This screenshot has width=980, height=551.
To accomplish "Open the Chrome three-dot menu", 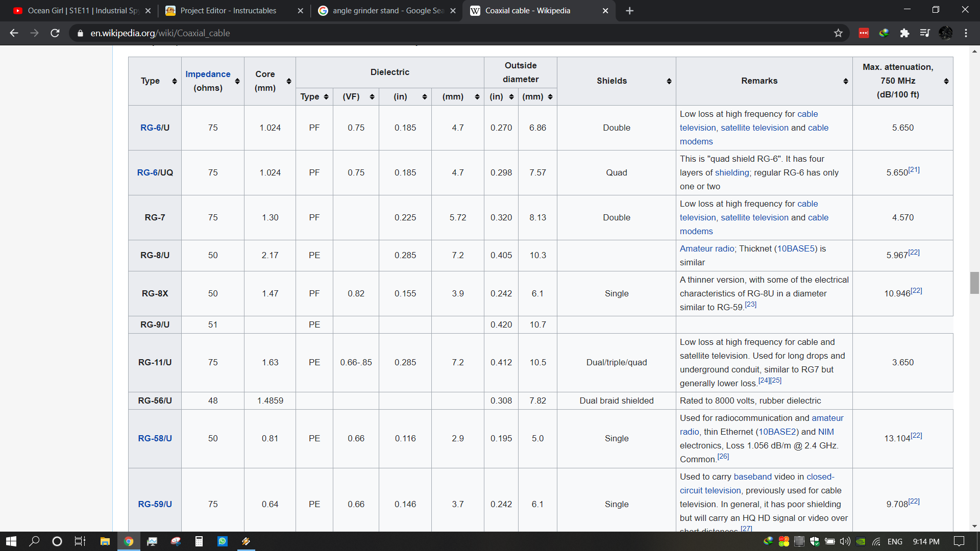I will [966, 33].
